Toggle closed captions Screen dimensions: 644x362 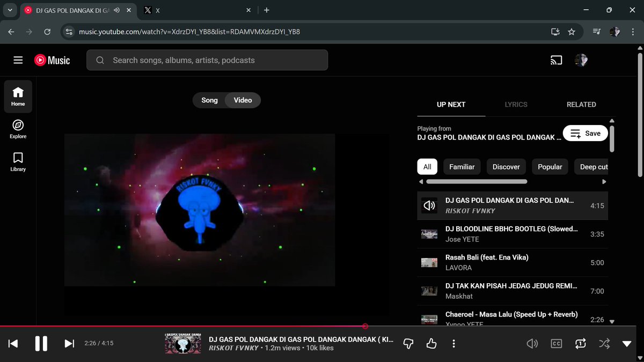[557, 343]
